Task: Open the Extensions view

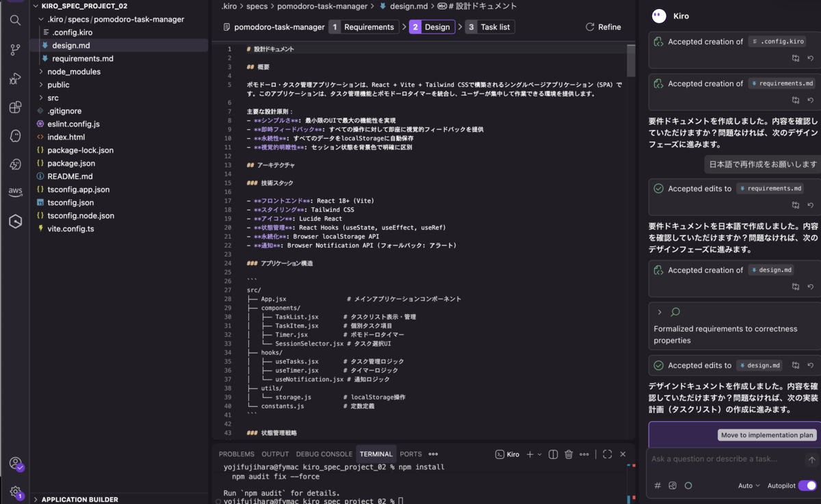Action: tap(15, 107)
